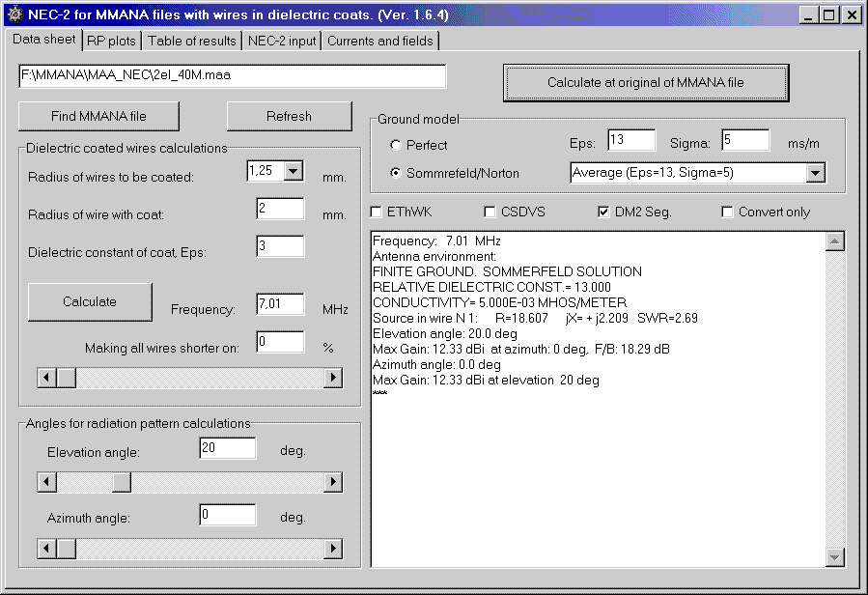Click Calculate at original of MMANA file

pos(645,83)
